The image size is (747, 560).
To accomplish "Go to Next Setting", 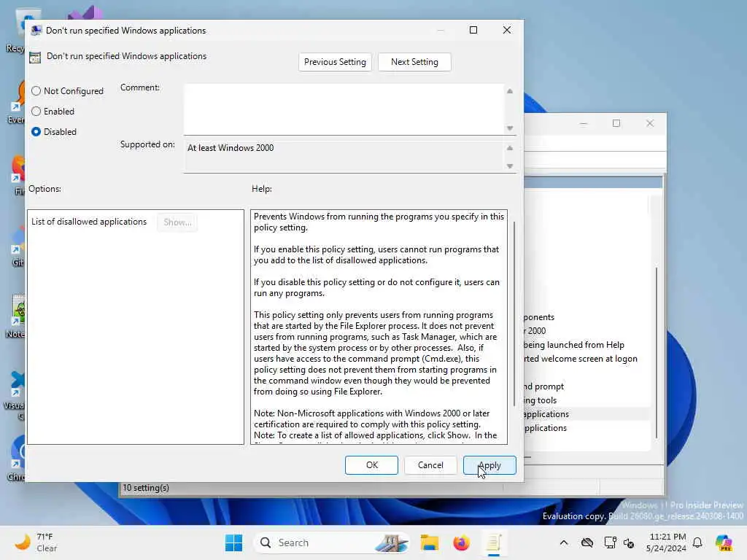I will [x=414, y=62].
